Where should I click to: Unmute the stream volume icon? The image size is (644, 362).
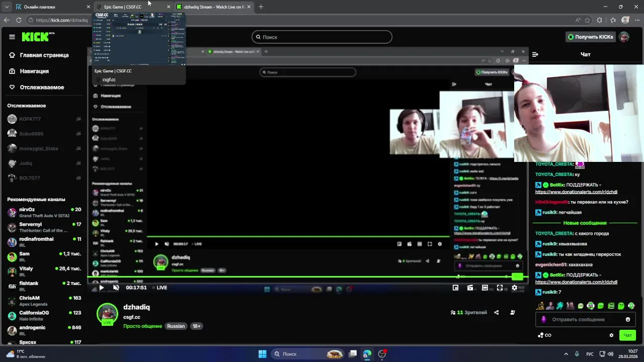click(116, 288)
